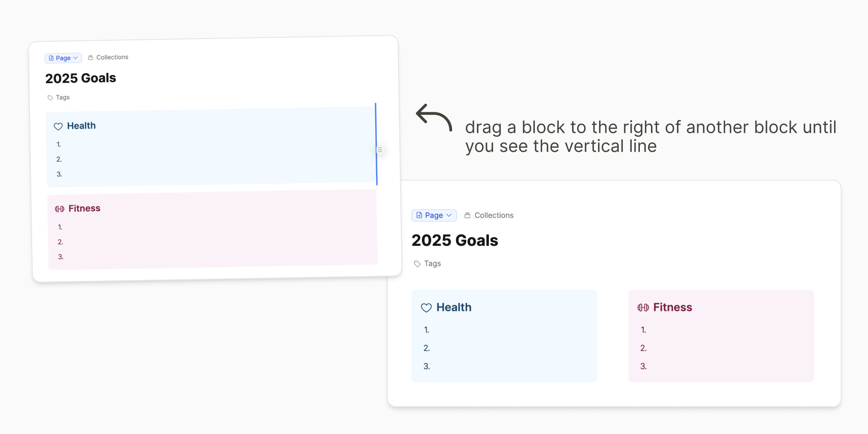Click the dumbbell icon in the side-by-side Fitness block
The image size is (868, 434).
coord(643,307)
